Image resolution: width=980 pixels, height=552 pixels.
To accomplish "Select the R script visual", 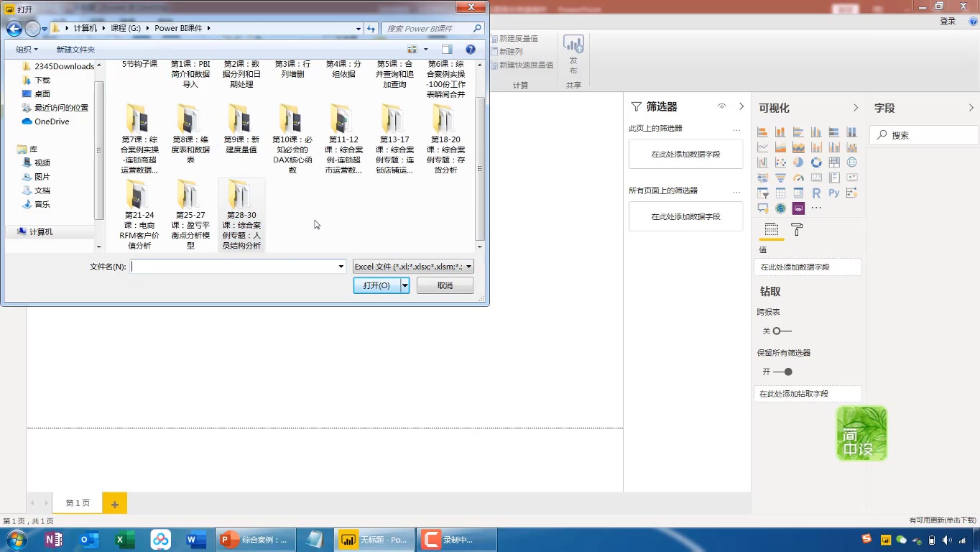I will pos(816,193).
